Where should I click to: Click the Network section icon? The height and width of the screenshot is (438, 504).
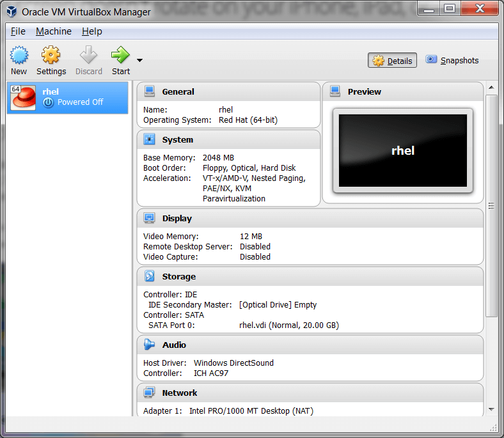point(150,393)
